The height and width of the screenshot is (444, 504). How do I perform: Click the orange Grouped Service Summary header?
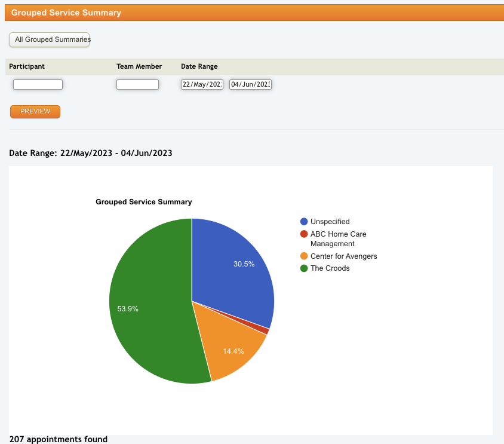[x=254, y=13]
